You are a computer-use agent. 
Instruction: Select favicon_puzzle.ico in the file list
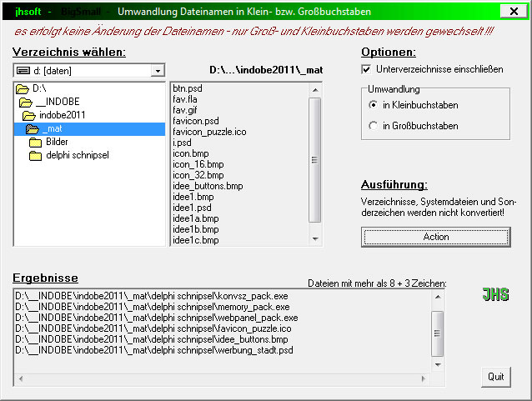[209, 132]
